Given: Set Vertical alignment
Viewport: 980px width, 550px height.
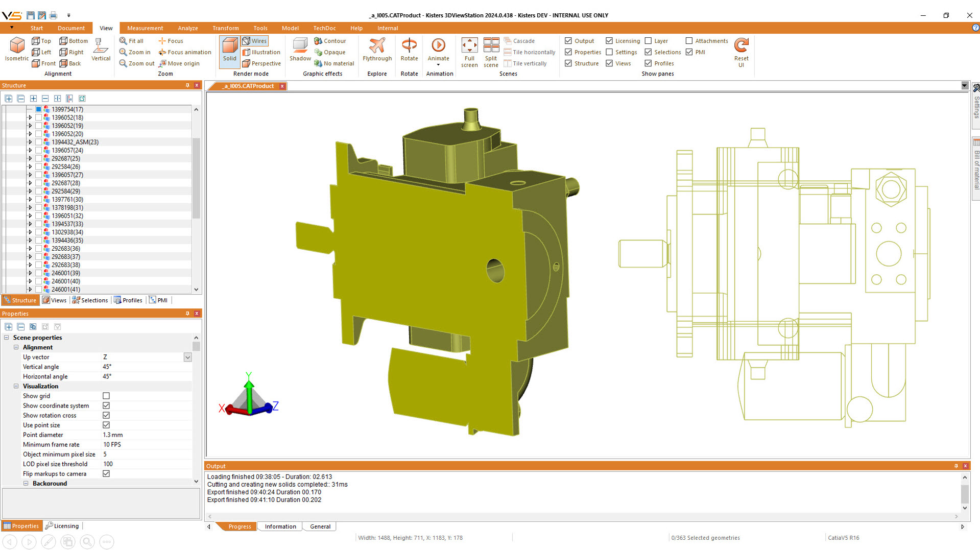Looking at the screenshot, I should point(101,49).
